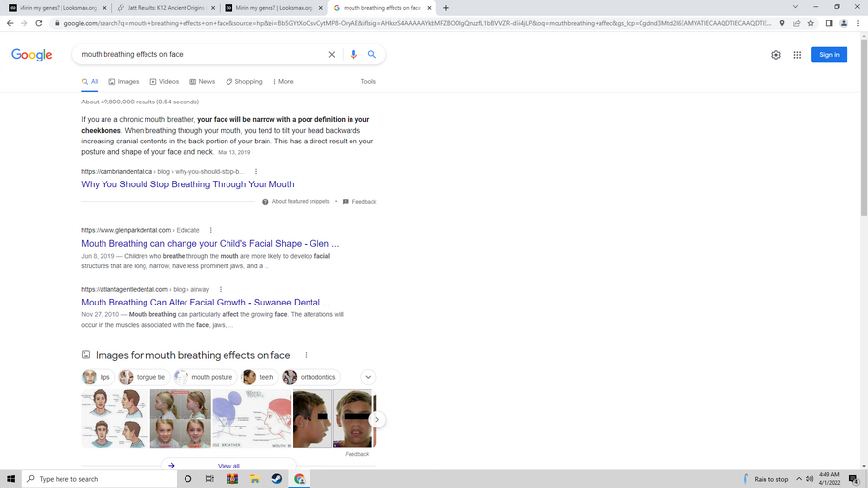Click the Sign in button

coord(829,55)
